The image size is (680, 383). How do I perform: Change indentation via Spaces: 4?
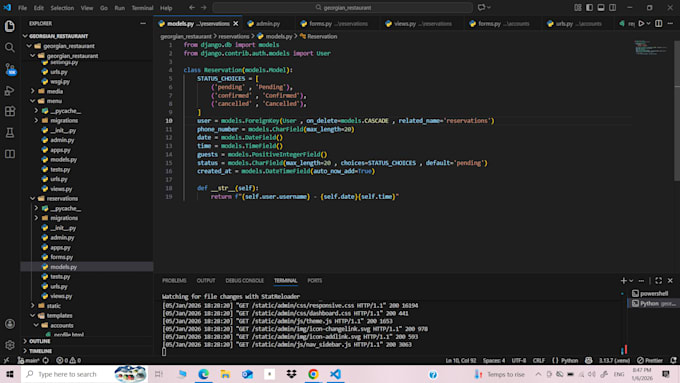point(494,360)
